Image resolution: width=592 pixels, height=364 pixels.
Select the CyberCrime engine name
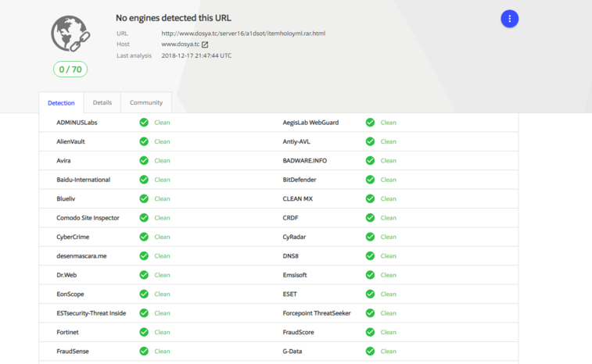coord(73,237)
